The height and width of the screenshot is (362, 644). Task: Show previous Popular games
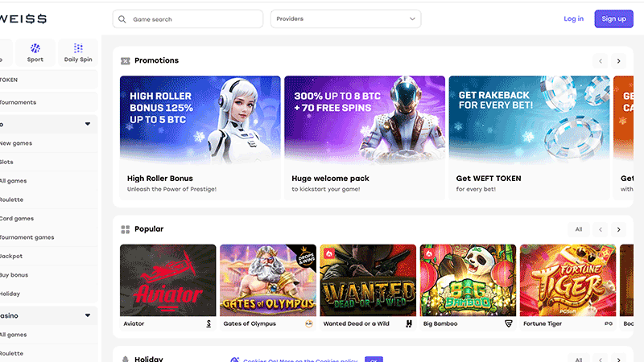601,229
